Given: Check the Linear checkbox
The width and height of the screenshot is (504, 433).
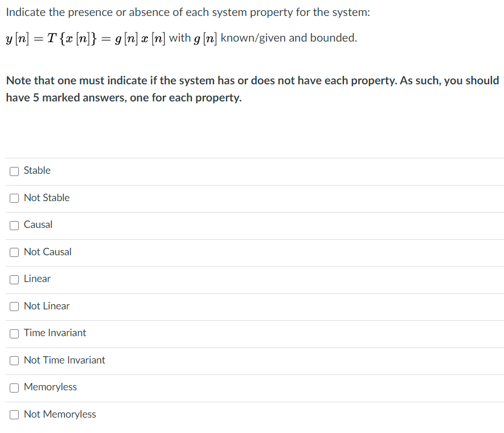Looking at the screenshot, I should (14, 279).
